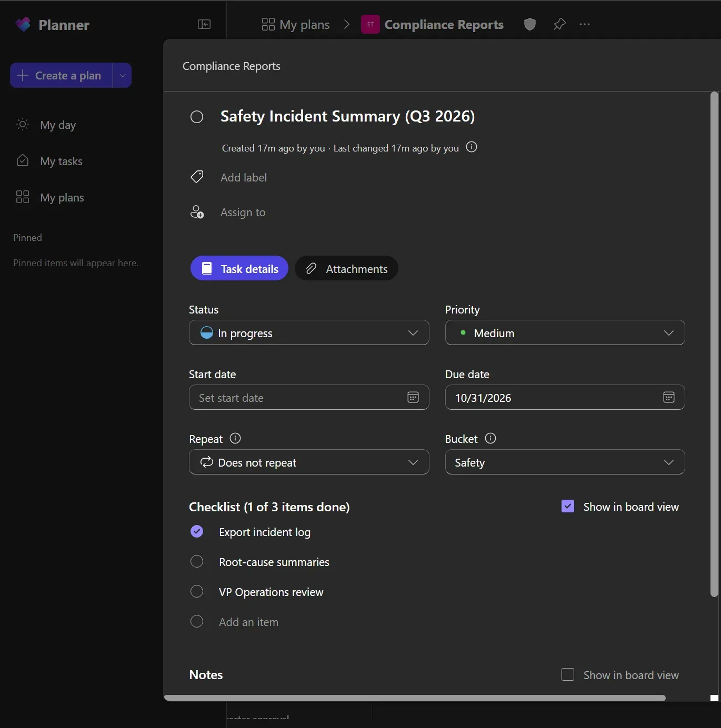
Task: Enable Notes Show in board view
Action: coord(568,675)
